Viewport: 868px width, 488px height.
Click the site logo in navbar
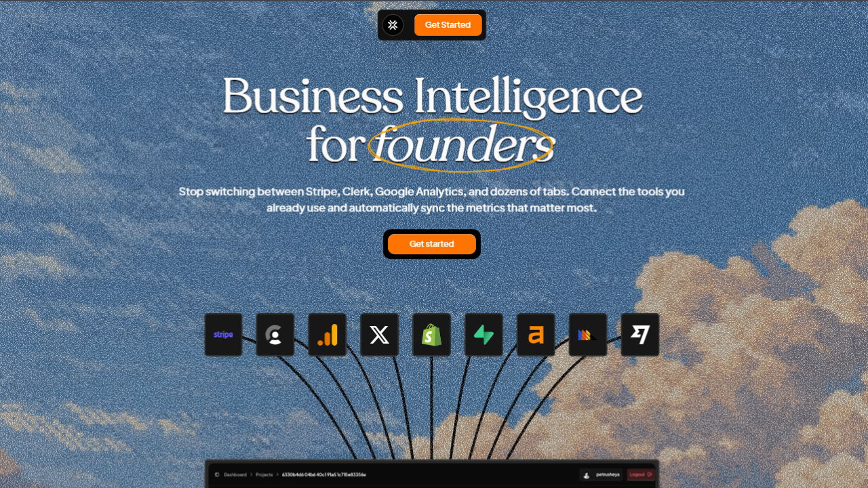(x=393, y=25)
